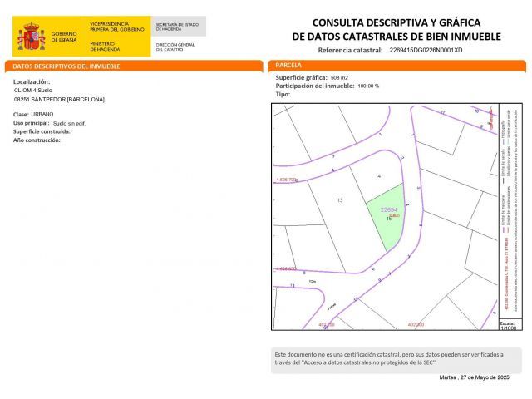Click the 'Clase:' label
The image size is (532, 399).
pos(21,115)
